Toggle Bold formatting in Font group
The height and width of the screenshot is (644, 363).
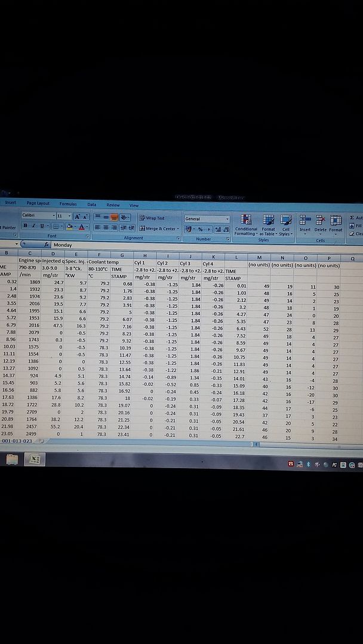click(25, 226)
